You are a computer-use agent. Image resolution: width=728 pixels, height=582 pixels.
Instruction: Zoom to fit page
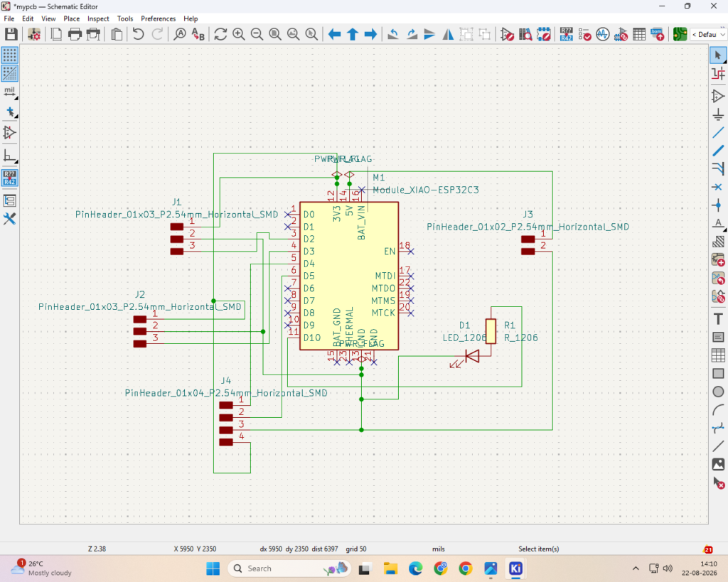point(275,34)
